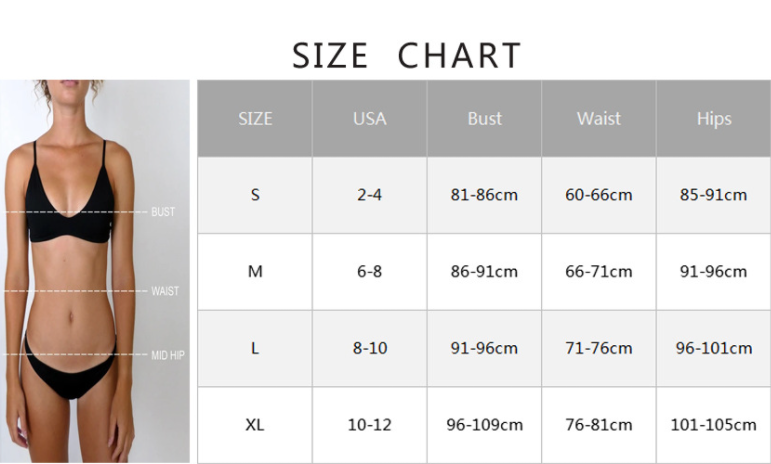
Task: Select the S size row cell
Action: [255, 195]
